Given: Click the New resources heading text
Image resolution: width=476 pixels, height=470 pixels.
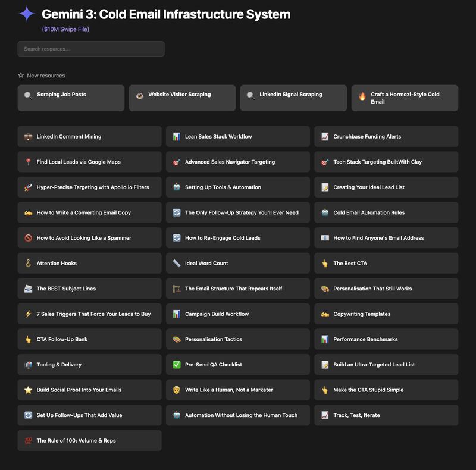Looking at the screenshot, I should click(x=46, y=76).
